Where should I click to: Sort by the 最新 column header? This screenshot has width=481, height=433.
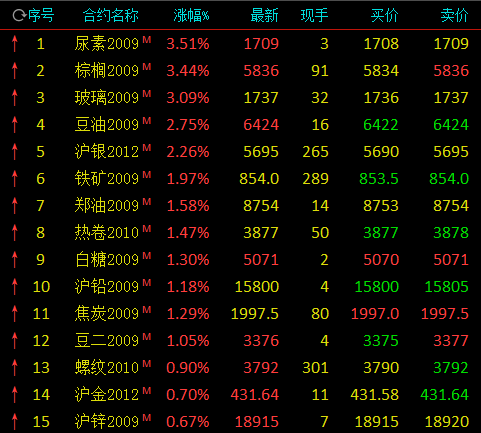(264, 16)
